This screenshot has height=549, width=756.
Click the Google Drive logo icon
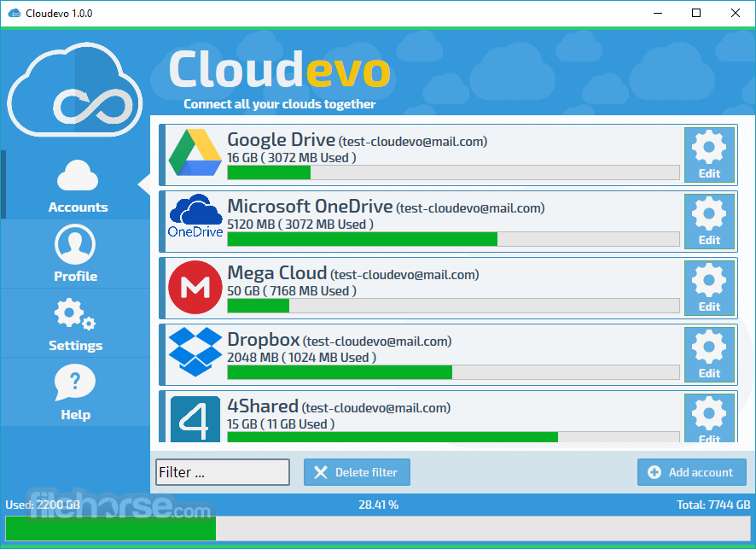coord(195,153)
